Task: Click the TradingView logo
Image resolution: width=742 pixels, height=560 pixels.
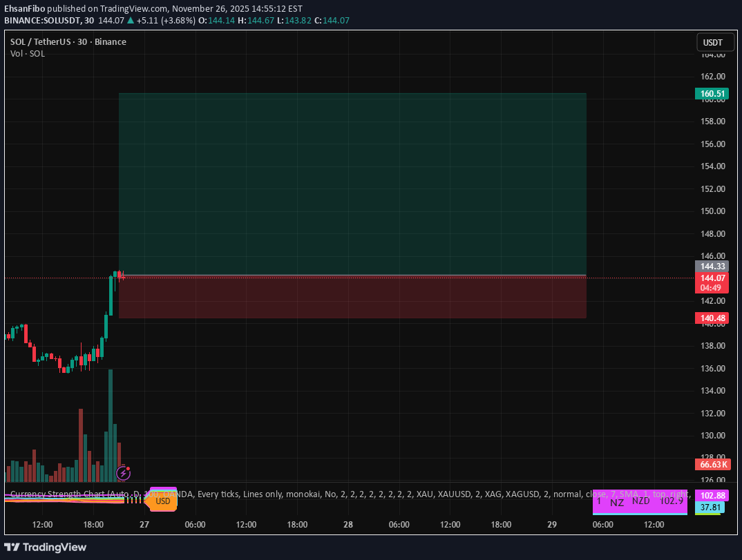Action: coord(46,547)
